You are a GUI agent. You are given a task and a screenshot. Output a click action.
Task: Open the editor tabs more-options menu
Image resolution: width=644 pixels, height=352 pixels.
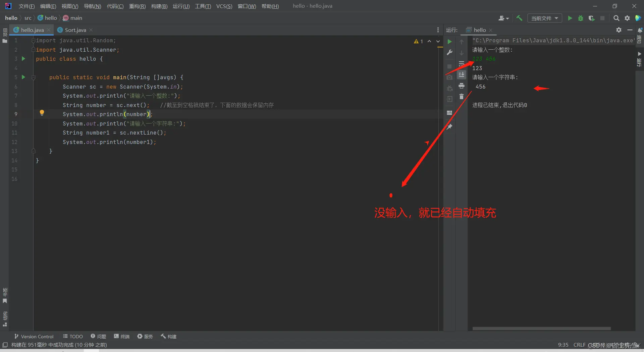tap(438, 30)
